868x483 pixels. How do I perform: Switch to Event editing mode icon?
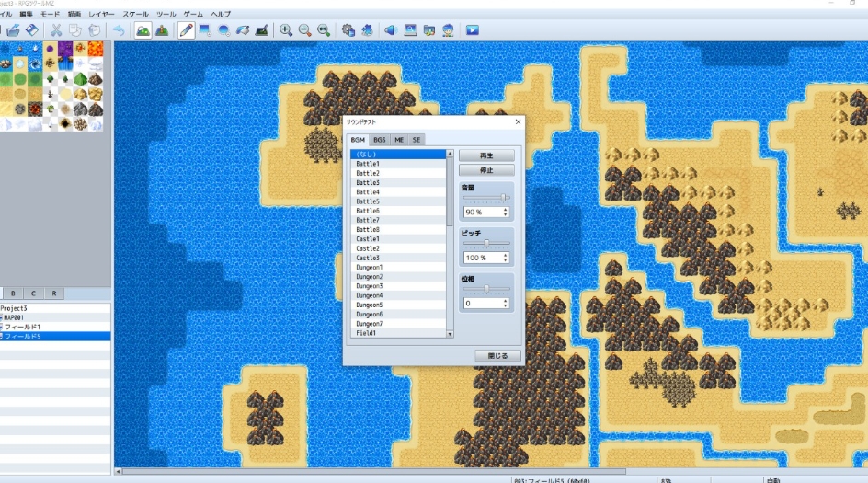(x=162, y=30)
